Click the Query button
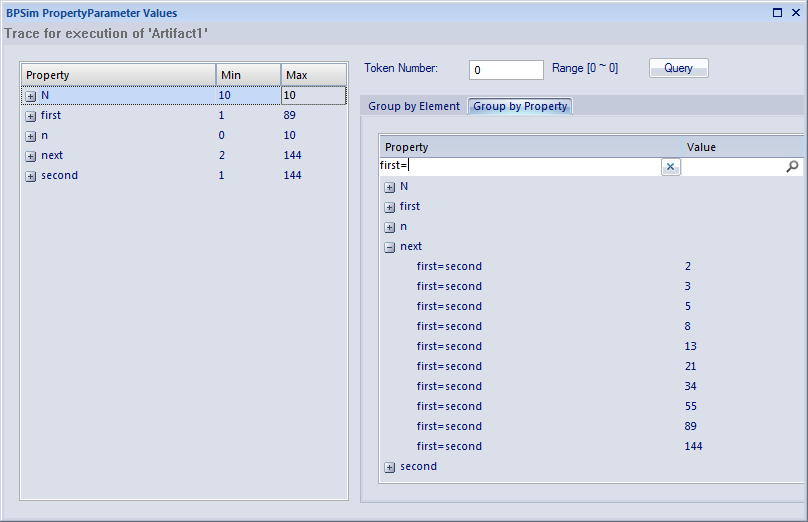Screen dimensions: 808x522 tap(678, 68)
